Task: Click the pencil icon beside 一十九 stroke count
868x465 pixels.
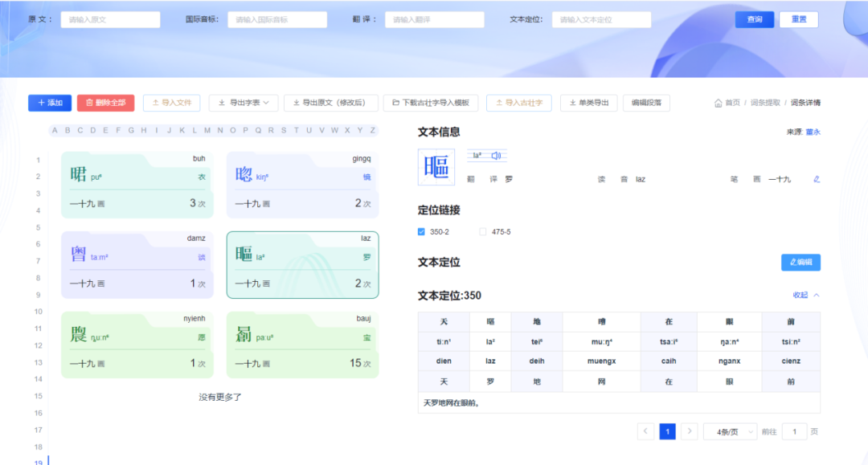Action: [815, 178]
